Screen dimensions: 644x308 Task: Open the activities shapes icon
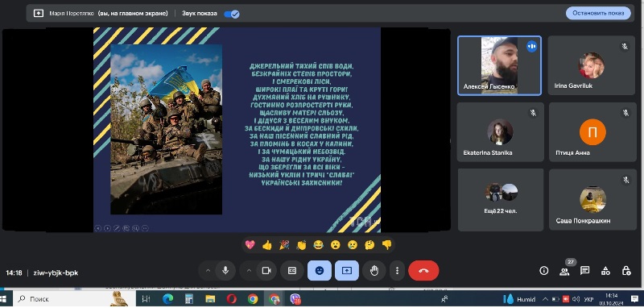pyautogui.click(x=605, y=271)
